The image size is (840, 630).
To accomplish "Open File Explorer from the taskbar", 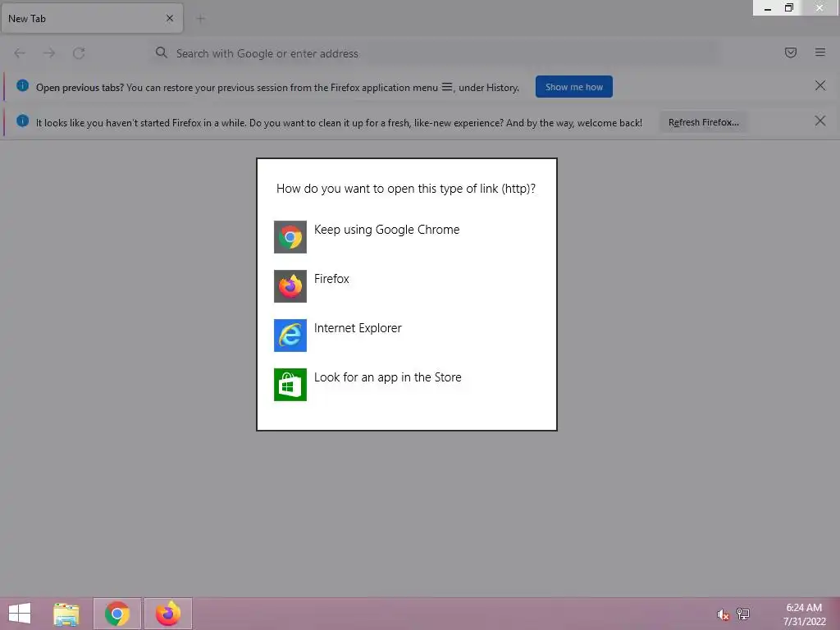I will (x=66, y=614).
